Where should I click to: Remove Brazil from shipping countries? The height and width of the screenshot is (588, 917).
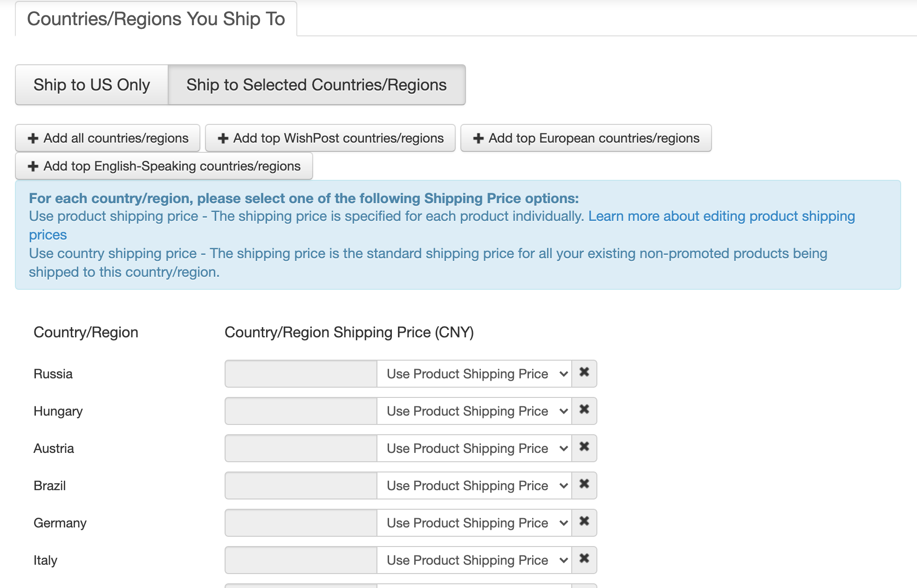point(584,485)
